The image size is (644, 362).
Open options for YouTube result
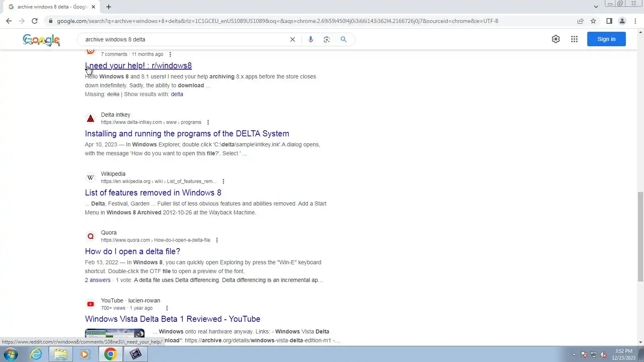[167, 308]
